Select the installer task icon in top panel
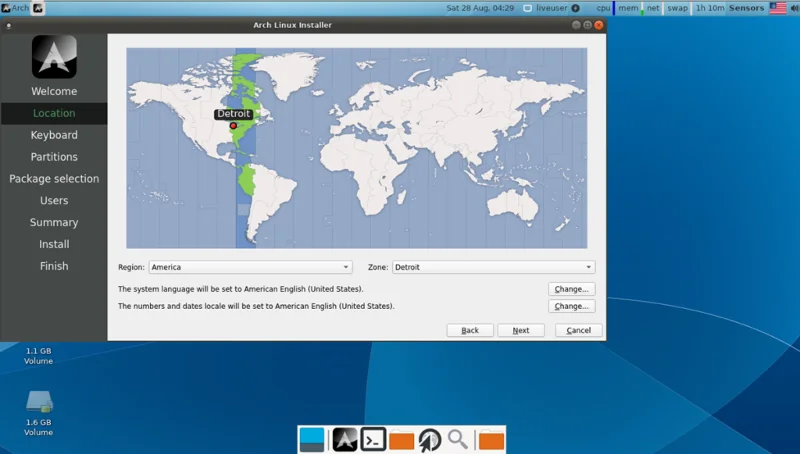Viewport: 800px width, 454px height. pyautogui.click(x=38, y=8)
